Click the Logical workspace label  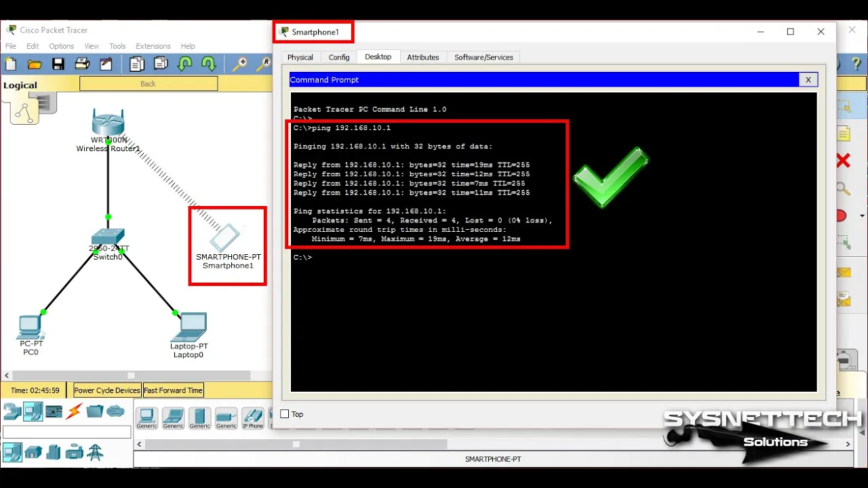click(x=20, y=85)
